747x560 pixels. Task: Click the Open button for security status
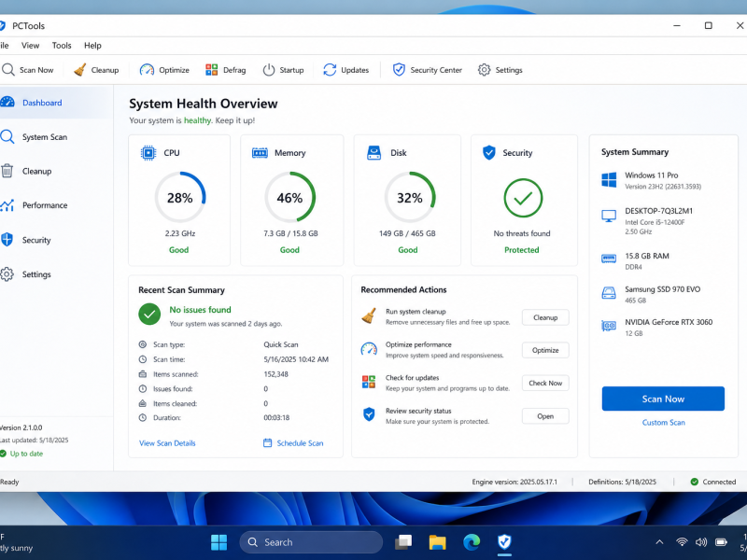tap(545, 416)
